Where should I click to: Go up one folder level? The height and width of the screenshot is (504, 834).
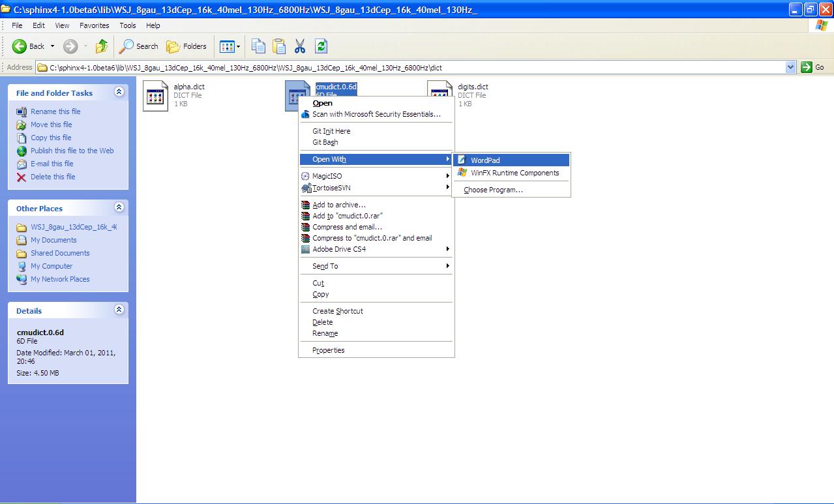[101, 46]
